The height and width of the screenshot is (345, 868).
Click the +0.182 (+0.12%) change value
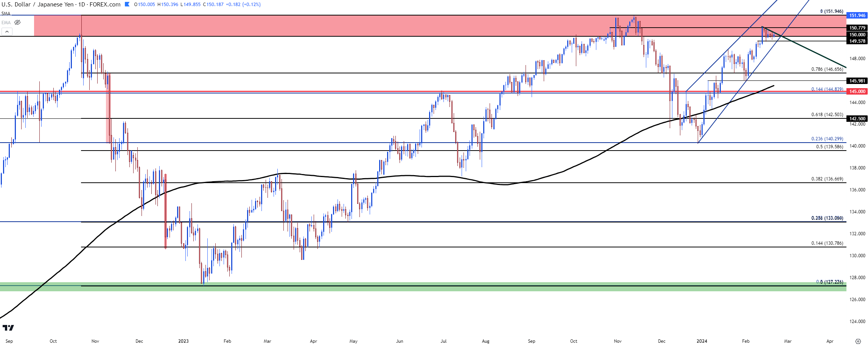243,5
